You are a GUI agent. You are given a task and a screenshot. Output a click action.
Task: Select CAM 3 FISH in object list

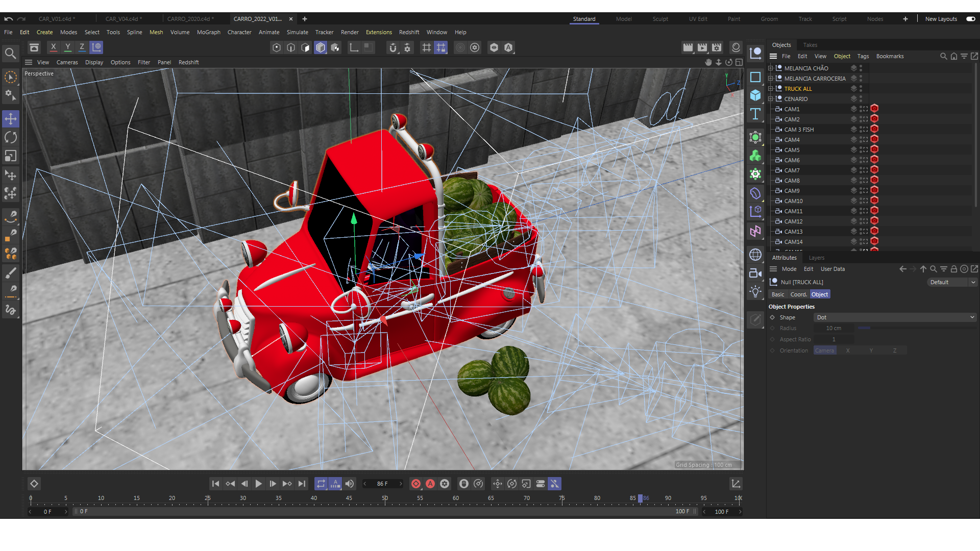point(799,130)
